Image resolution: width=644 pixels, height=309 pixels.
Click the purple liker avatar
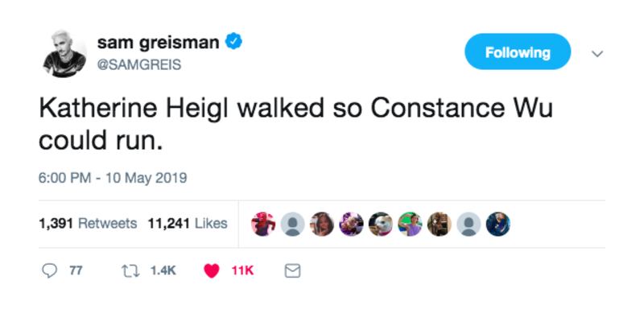tap(351, 224)
